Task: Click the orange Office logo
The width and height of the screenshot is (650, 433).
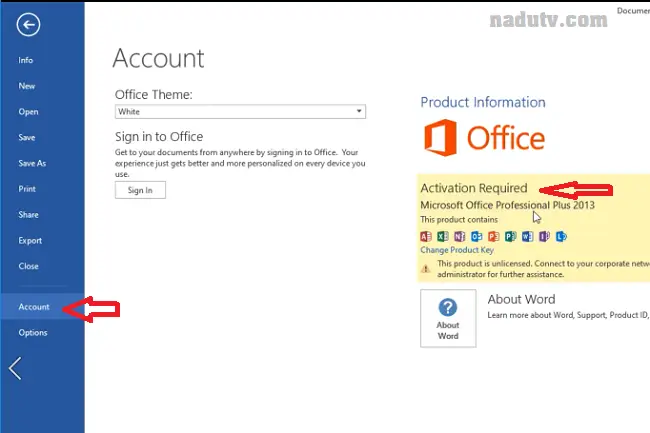Action: point(485,138)
